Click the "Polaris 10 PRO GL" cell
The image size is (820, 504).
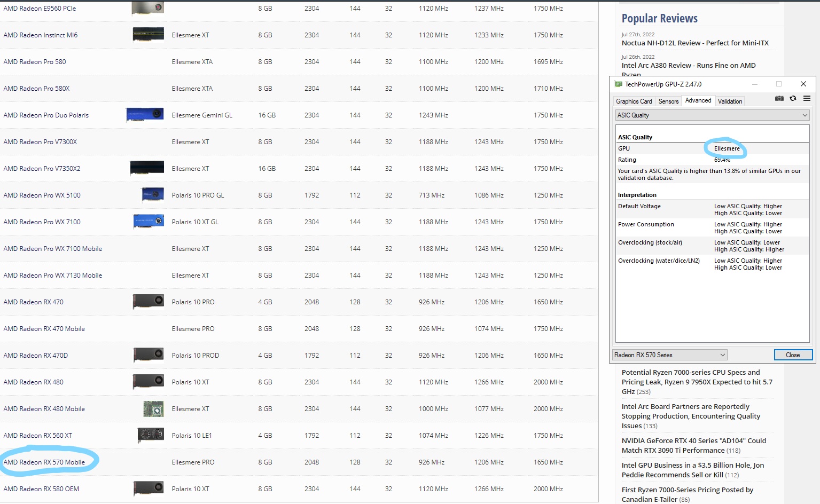pos(198,195)
